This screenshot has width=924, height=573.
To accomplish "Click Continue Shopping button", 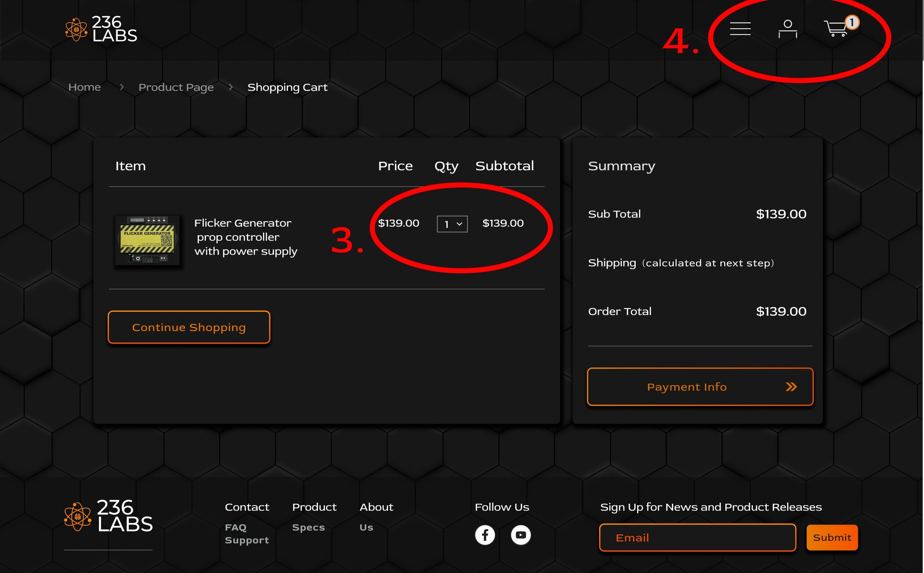I will pos(189,327).
